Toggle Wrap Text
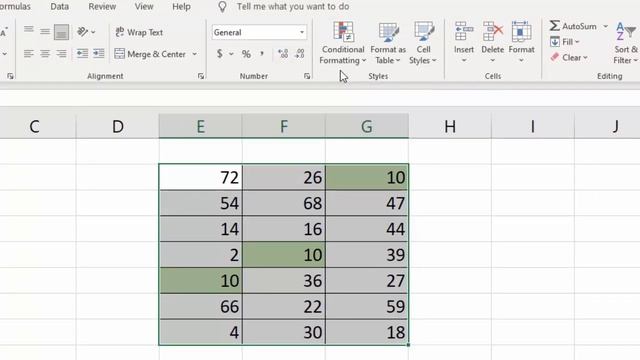The height and width of the screenshot is (360, 640). 139,32
